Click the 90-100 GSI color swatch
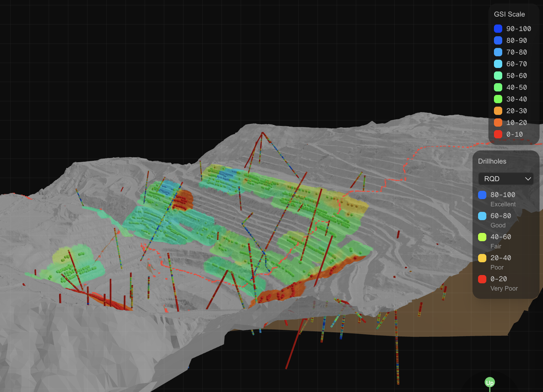Image resolution: width=543 pixels, height=392 pixels. click(x=498, y=29)
